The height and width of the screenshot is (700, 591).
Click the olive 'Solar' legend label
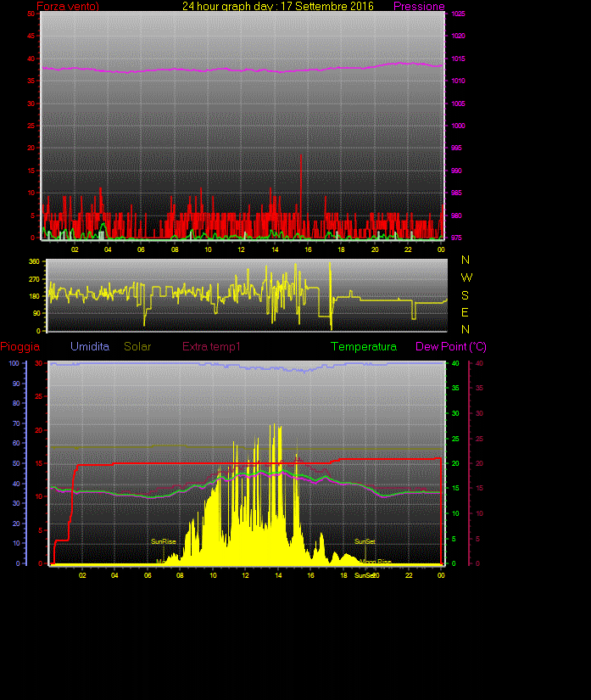tap(137, 346)
